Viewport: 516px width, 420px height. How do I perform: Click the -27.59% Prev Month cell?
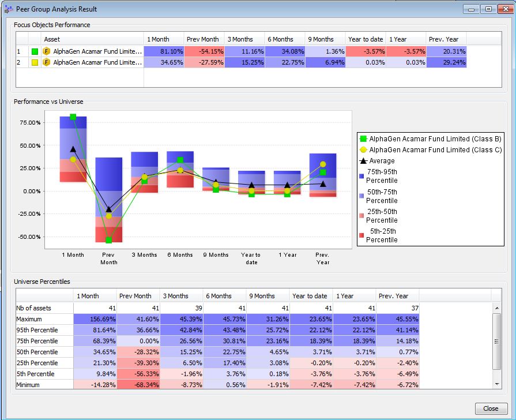pyautogui.click(x=204, y=62)
